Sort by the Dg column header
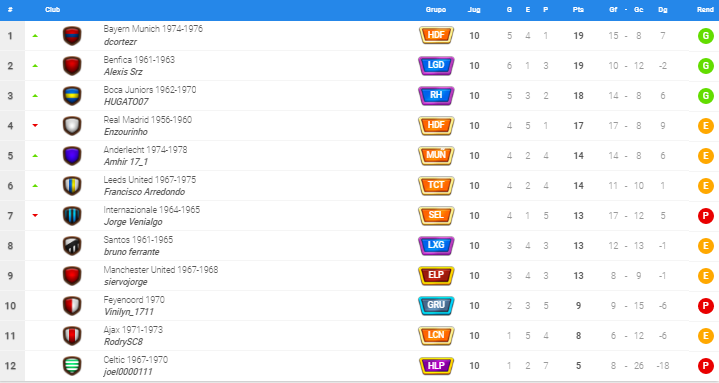 (663, 10)
